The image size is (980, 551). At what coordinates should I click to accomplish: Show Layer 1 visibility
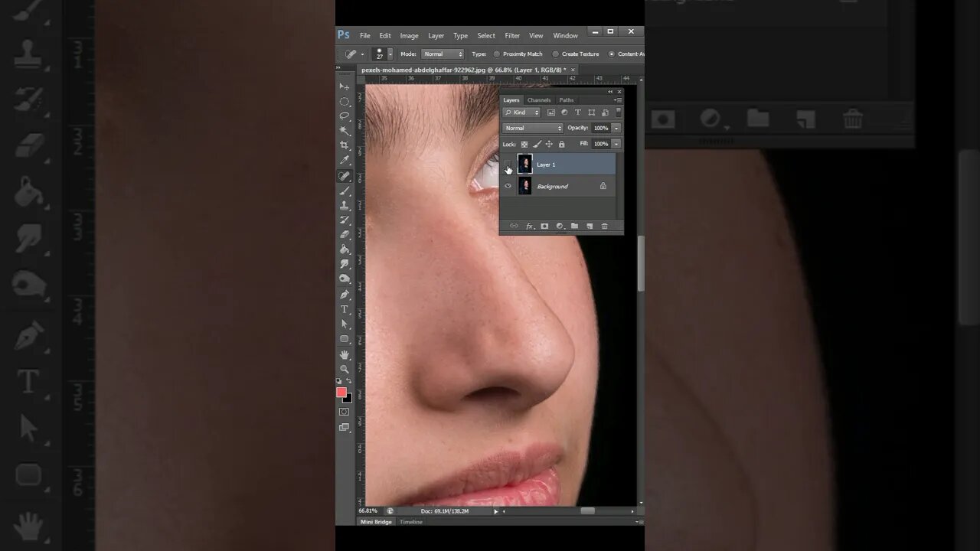tap(508, 164)
